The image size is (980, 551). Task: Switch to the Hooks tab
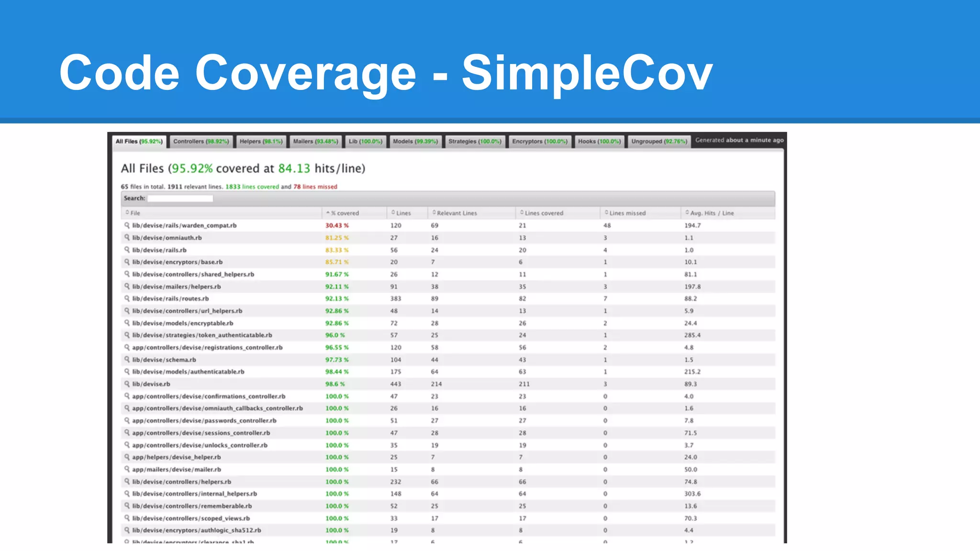pos(599,142)
